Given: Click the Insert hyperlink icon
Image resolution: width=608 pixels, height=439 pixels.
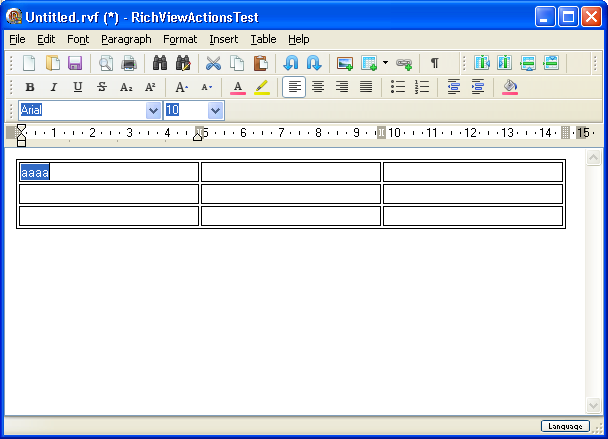Looking at the screenshot, I should 404,63.
